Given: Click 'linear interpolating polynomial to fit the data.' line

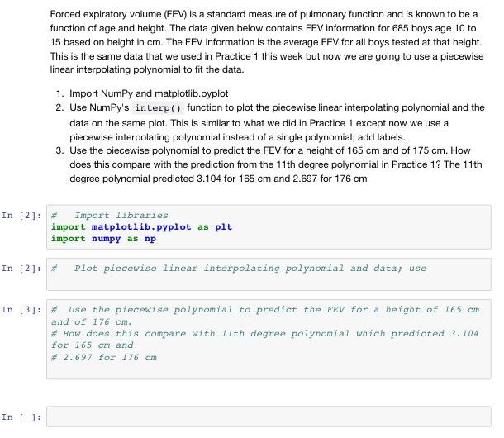Looking at the screenshot, I should tap(147, 69).
